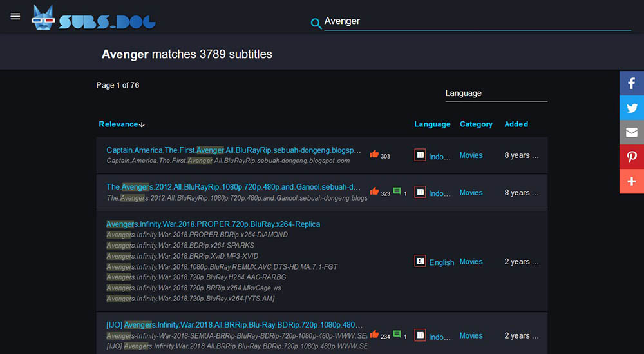Image resolution: width=644 pixels, height=354 pixels.
Task: Share page on Twitter
Action: coord(631,108)
